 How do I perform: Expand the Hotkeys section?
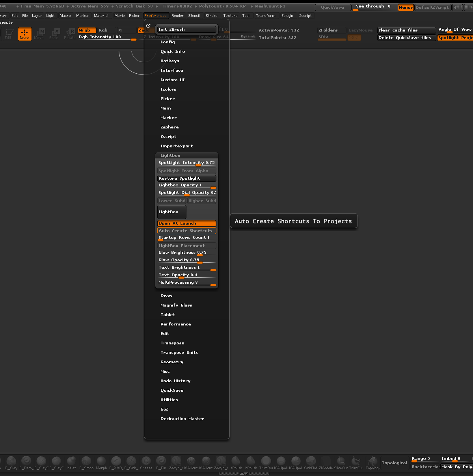click(x=170, y=61)
